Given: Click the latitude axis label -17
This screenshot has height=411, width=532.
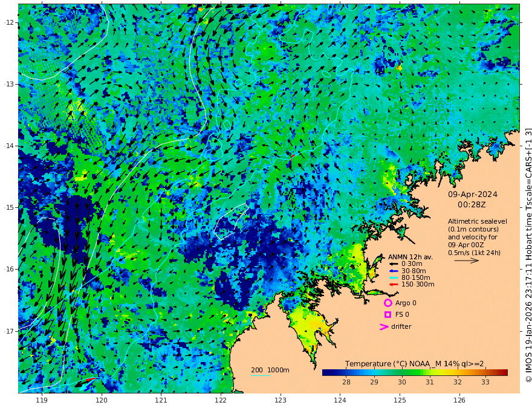Looking at the screenshot, I should [x=9, y=331].
